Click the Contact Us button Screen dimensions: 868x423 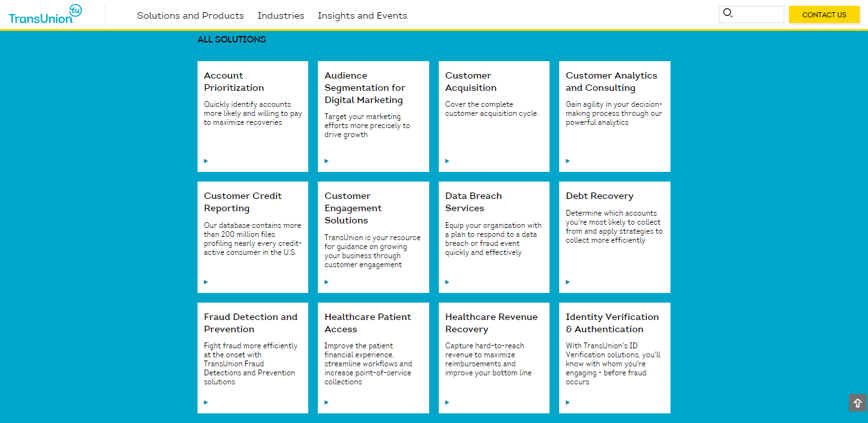824,15
